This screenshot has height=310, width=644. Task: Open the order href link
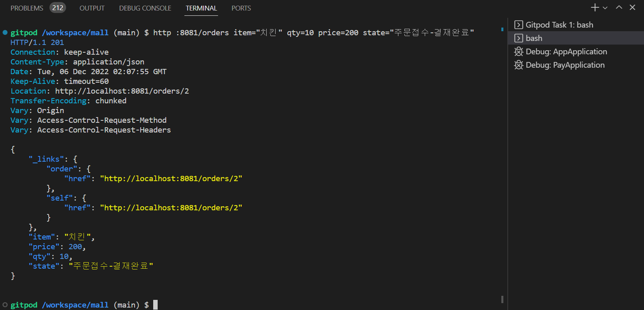coord(171,179)
